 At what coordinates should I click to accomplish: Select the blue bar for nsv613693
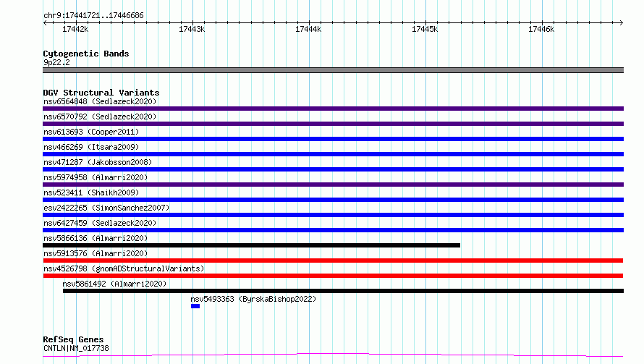pyautogui.click(x=333, y=139)
